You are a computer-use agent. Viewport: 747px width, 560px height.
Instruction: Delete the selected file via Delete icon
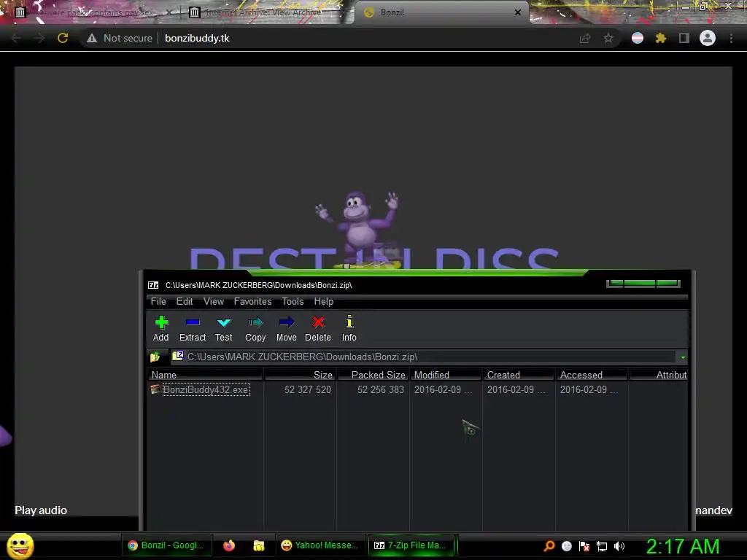pyautogui.click(x=318, y=329)
